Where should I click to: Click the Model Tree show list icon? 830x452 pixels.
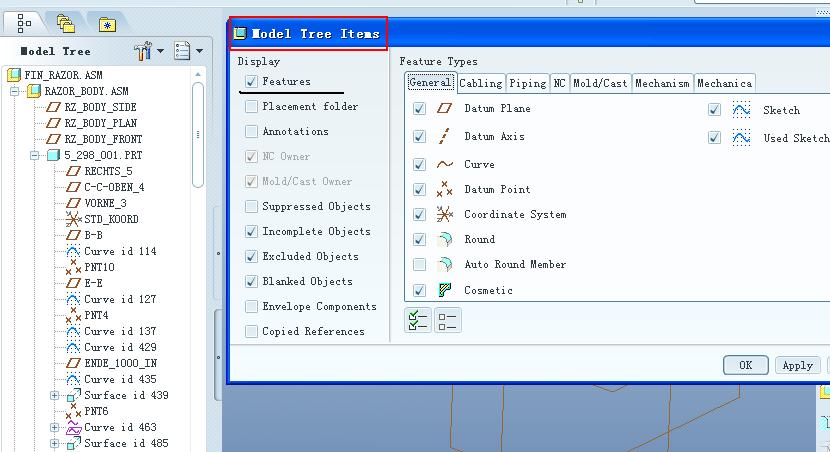point(182,51)
